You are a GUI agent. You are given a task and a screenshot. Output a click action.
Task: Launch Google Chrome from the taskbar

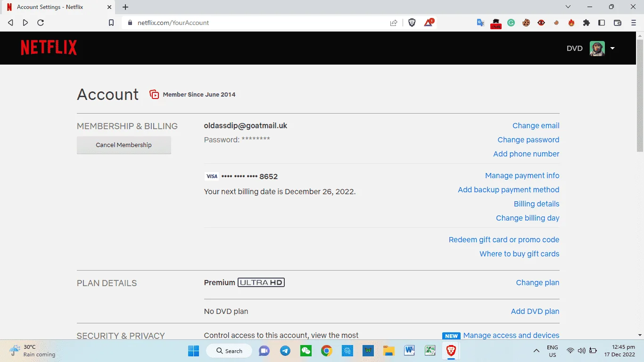tap(327, 351)
